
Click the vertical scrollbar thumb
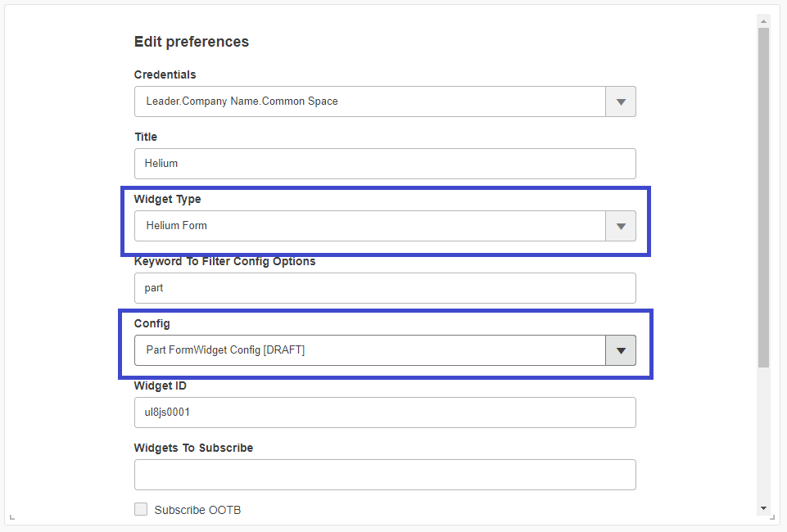pyautogui.click(x=763, y=196)
